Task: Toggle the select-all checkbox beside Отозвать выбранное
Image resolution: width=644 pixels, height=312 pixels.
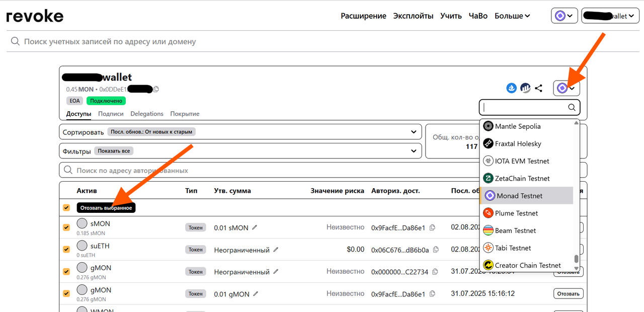Action: click(66, 207)
